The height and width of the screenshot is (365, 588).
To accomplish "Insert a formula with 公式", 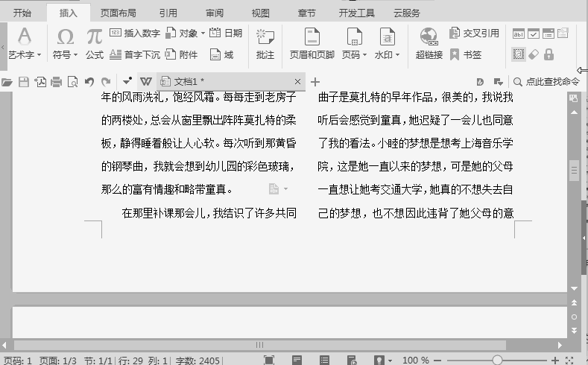I will pos(94,43).
